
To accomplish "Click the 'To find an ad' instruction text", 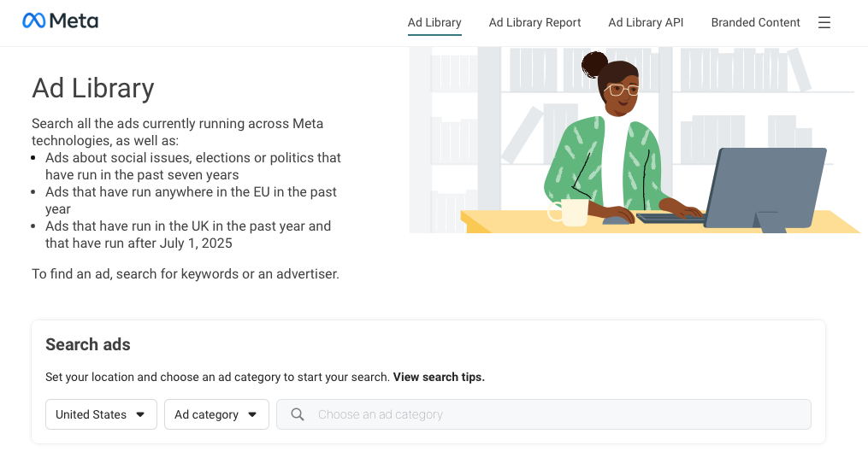I will pyautogui.click(x=186, y=273).
